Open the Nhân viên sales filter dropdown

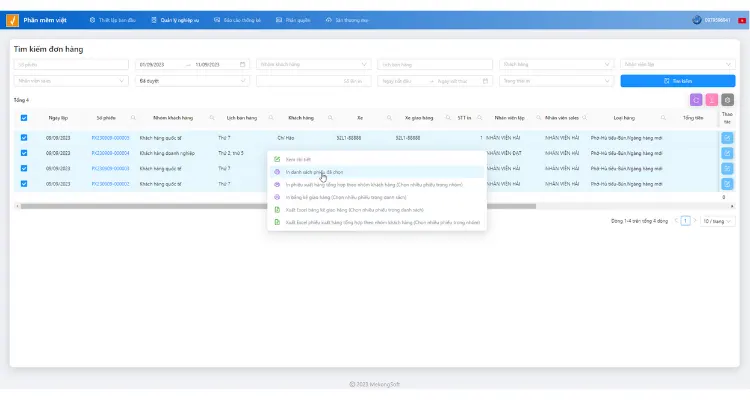coord(71,81)
